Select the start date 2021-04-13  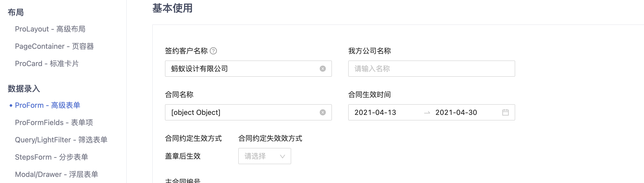(375, 112)
